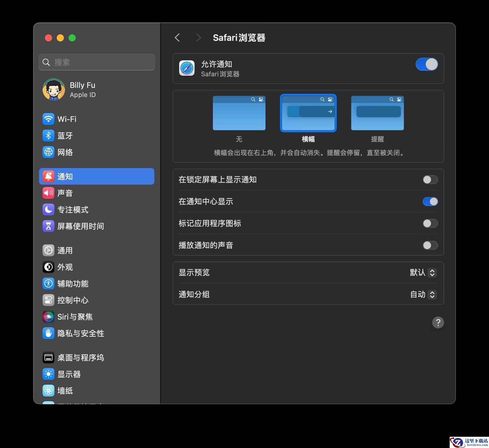Select the 横幅 banner style thumbnail
The width and height of the screenshot is (489, 448).
[308, 113]
